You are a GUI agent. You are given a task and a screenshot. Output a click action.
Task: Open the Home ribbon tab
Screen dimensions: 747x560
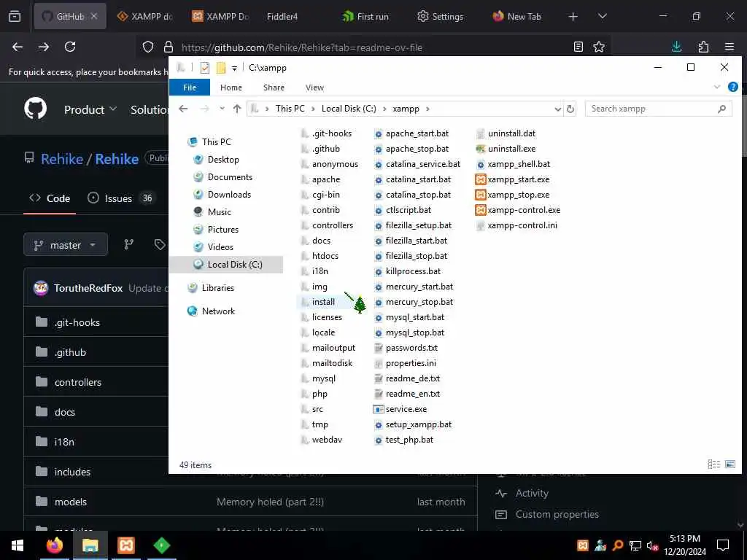[231, 87]
